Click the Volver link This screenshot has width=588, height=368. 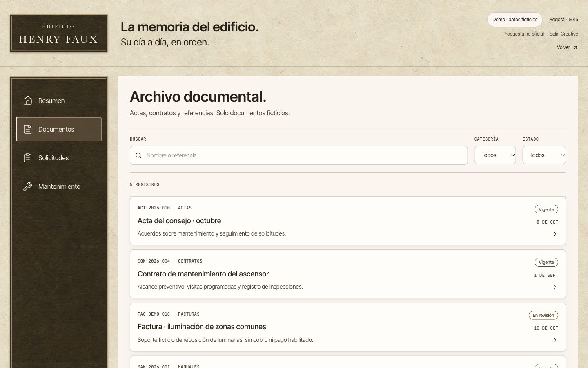coord(567,47)
